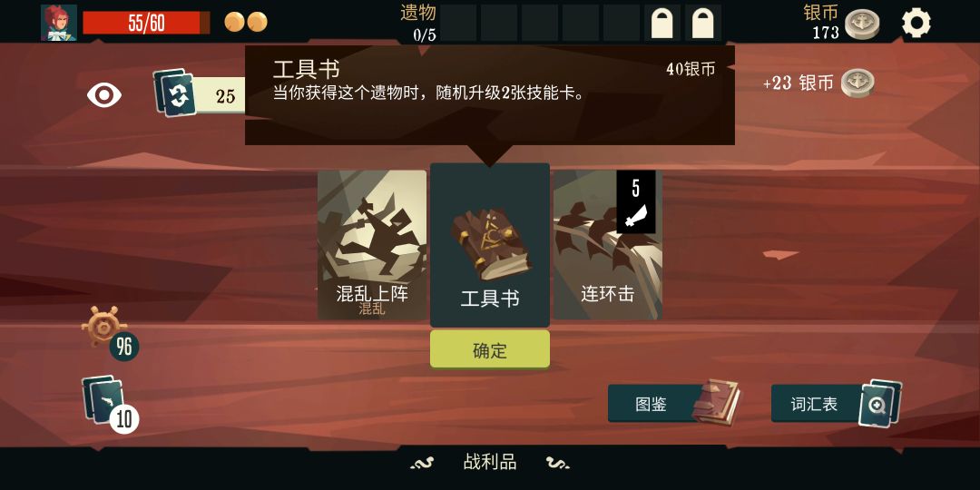
Task: Click the red 55/60 health bar
Action: [x=146, y=23]
